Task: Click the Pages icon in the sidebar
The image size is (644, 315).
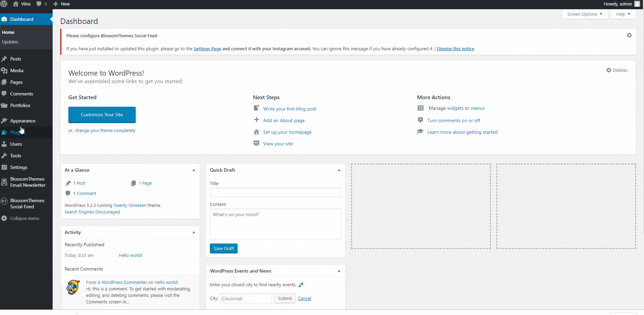Action: [4, 82]
